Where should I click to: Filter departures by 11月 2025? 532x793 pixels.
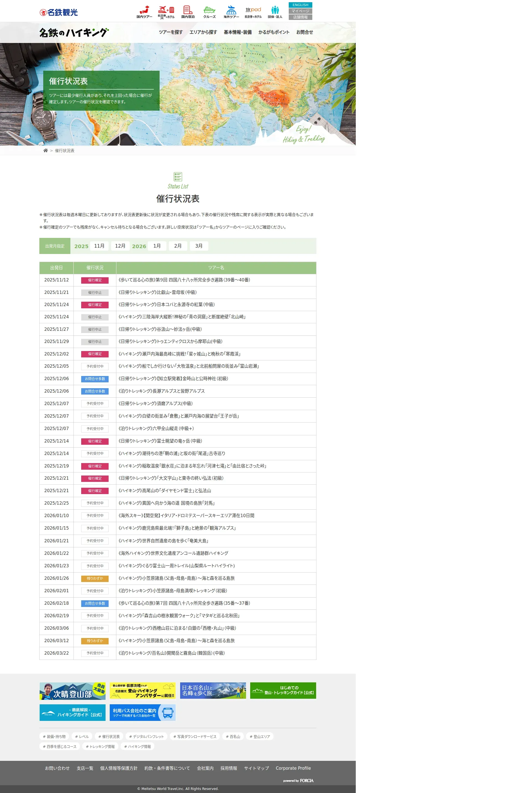tap(99, 246)
